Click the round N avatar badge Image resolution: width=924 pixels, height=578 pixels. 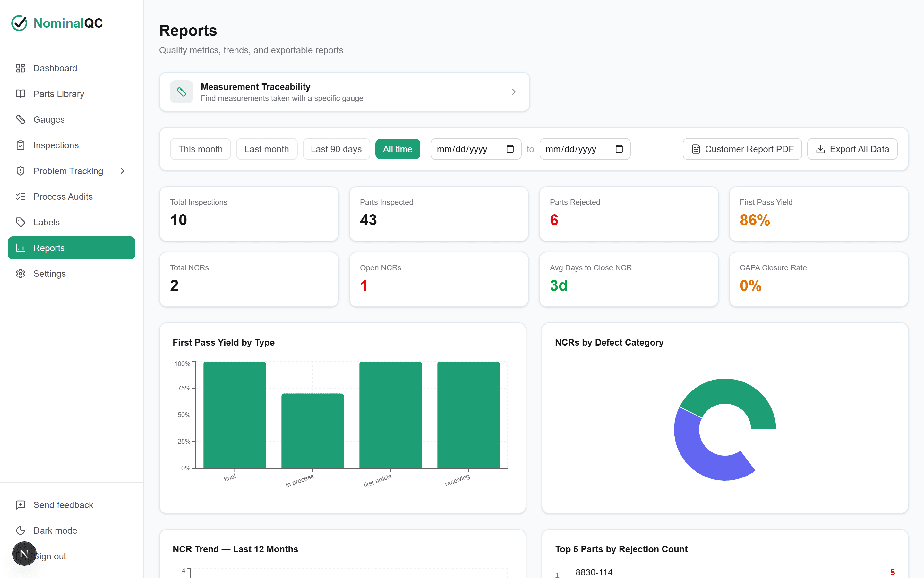[24, 554]
